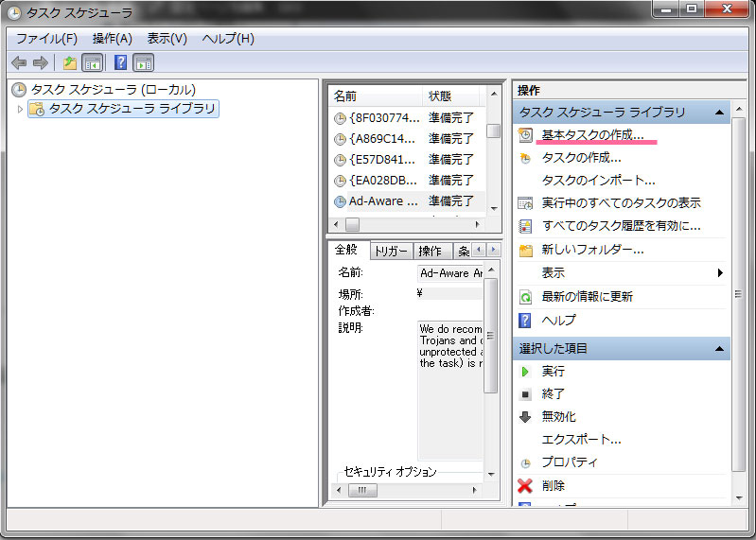Click the 基本タスクの作成 clock icon
This screenshot has height=540, width=756.
click(525, 135)
